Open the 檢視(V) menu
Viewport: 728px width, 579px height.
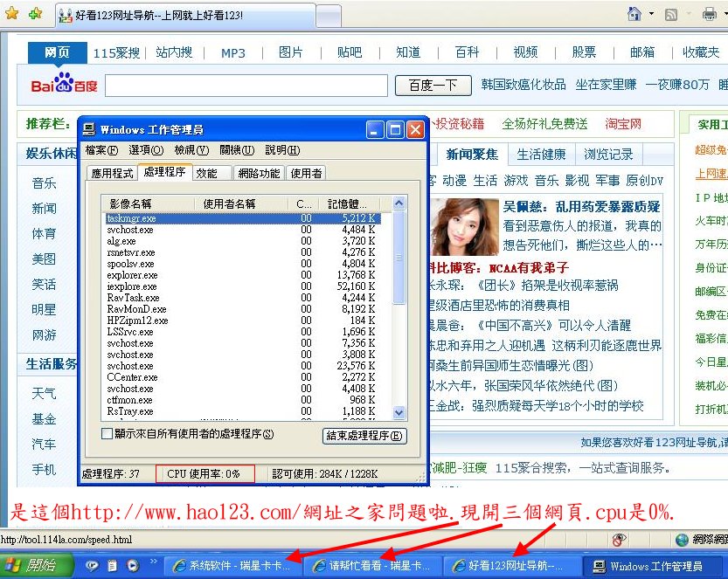pos(191,150)
